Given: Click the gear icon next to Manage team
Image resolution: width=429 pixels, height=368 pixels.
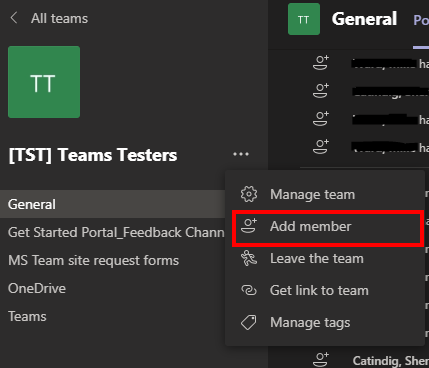Looking at the screenshot, I should 249,194.
